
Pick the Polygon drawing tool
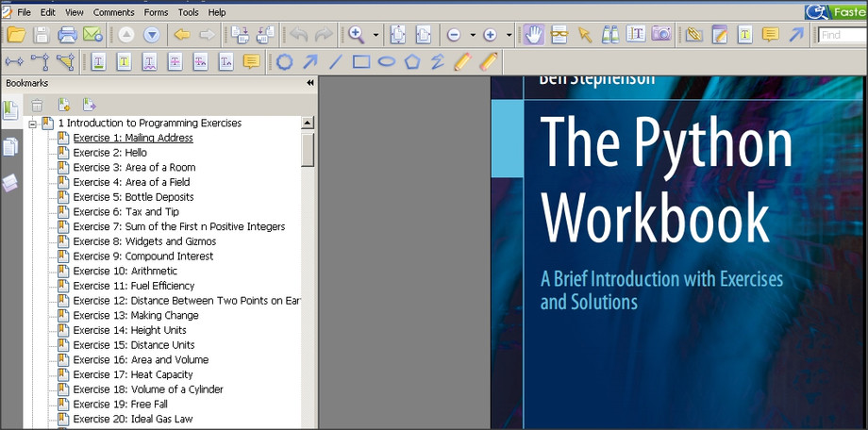tap(411, 62)
